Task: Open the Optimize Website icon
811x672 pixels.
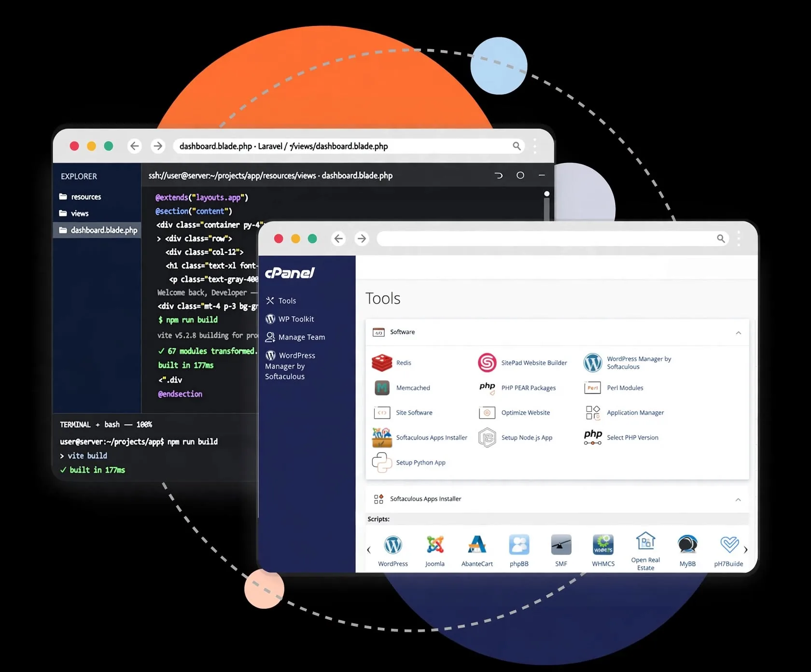Action: tap(487, 413)
